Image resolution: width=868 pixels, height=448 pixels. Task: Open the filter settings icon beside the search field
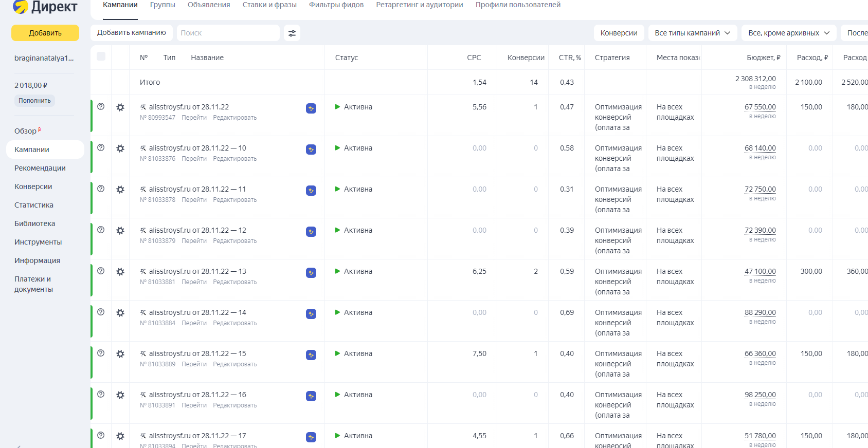tap(292, 33)
